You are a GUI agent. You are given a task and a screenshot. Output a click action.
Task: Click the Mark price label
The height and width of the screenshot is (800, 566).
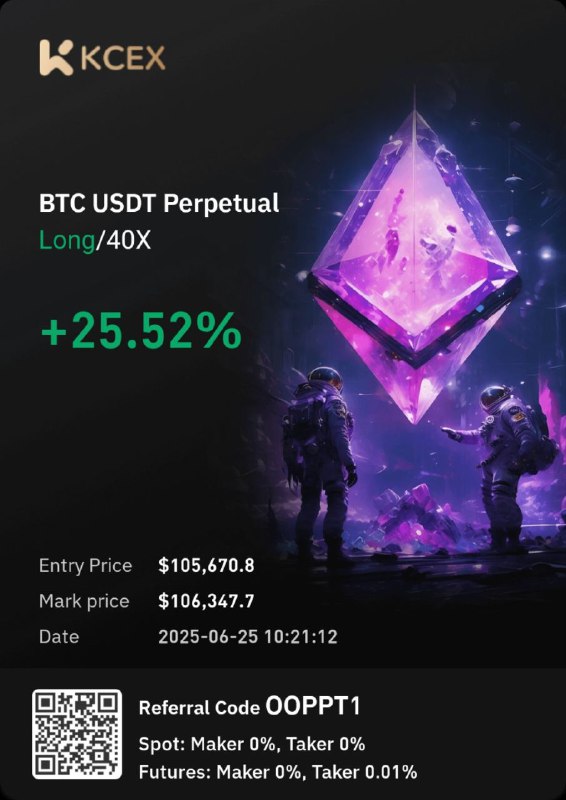(x=84, y=602)
